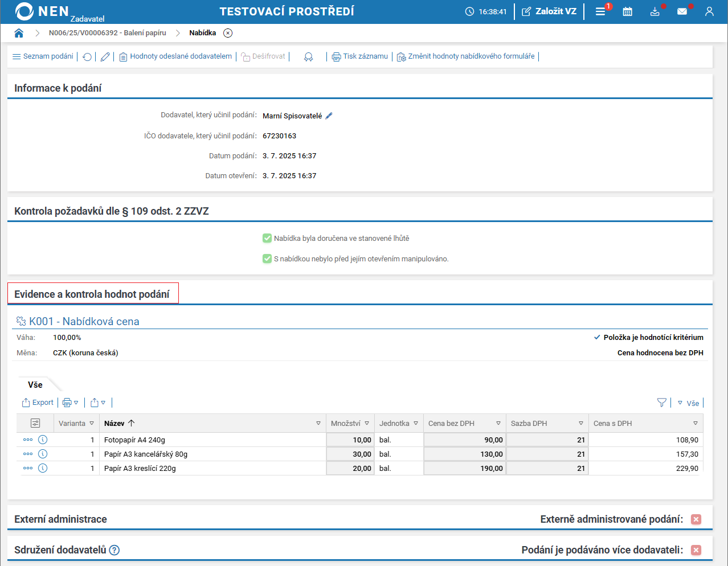The height and width of the screenshot is (566, 728).
Task: Open row actions for Papír A3 kreslící 220g
Action: click(28, 468)
